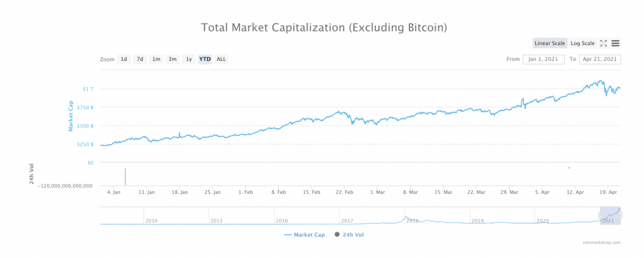644x258 pixels.
Task: Select the 3m zoom range
Action: (x=172, y=59)
